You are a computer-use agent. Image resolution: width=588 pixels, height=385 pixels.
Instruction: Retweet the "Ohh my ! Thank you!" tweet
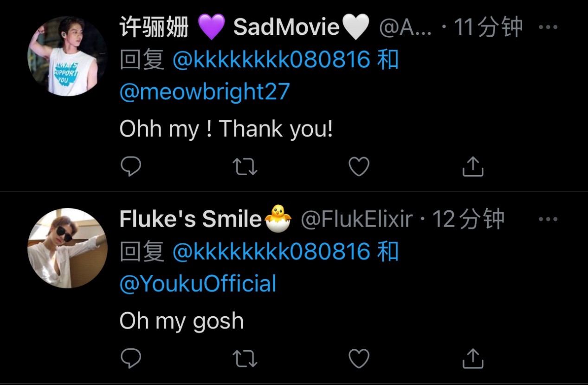[245, 166]
